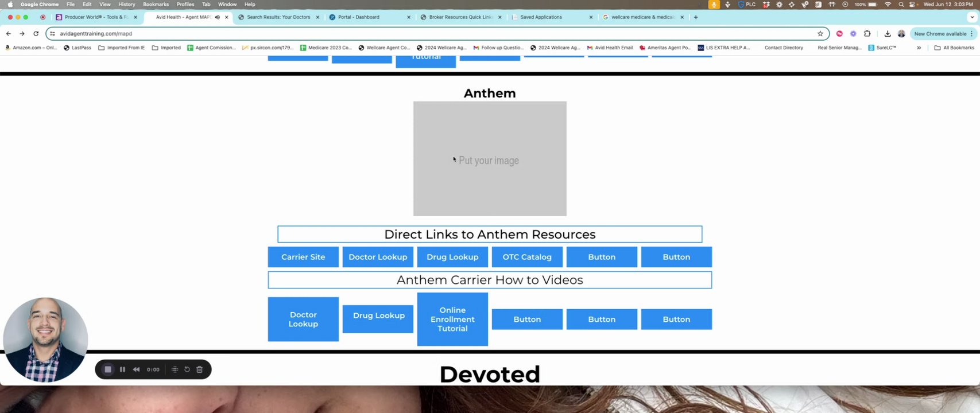Open the red extension icon in toolbar
This screenshot has width=980, height=413.
839,34
